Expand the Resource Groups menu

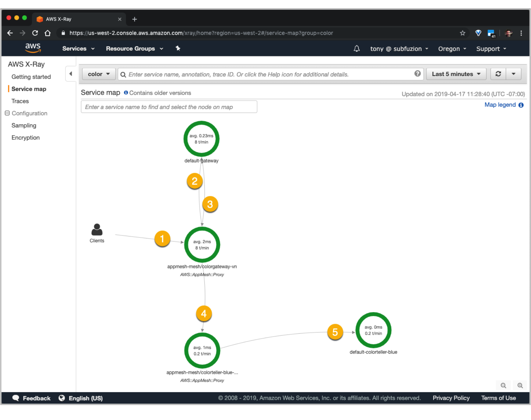134,48
